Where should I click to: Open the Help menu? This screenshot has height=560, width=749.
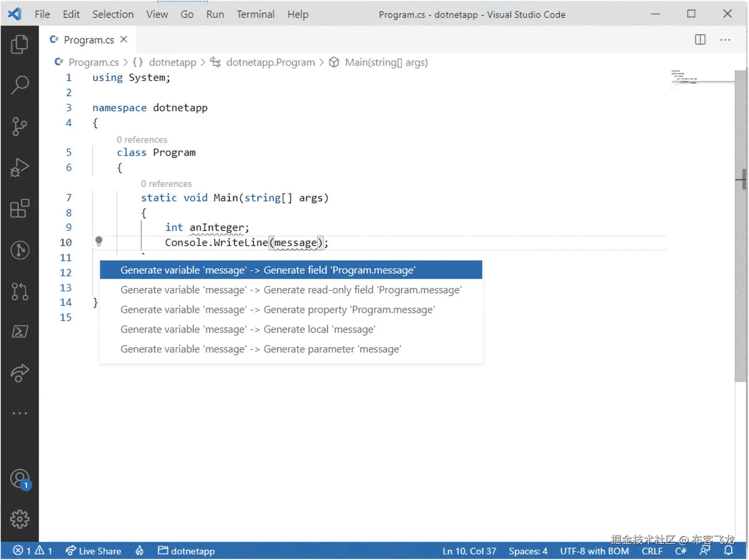(x=298, y=14)
